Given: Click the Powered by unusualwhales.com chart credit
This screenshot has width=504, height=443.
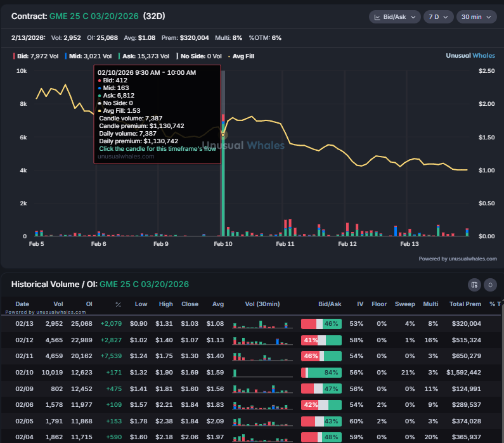Looking at the screenshot, I should tap(458, 259).
